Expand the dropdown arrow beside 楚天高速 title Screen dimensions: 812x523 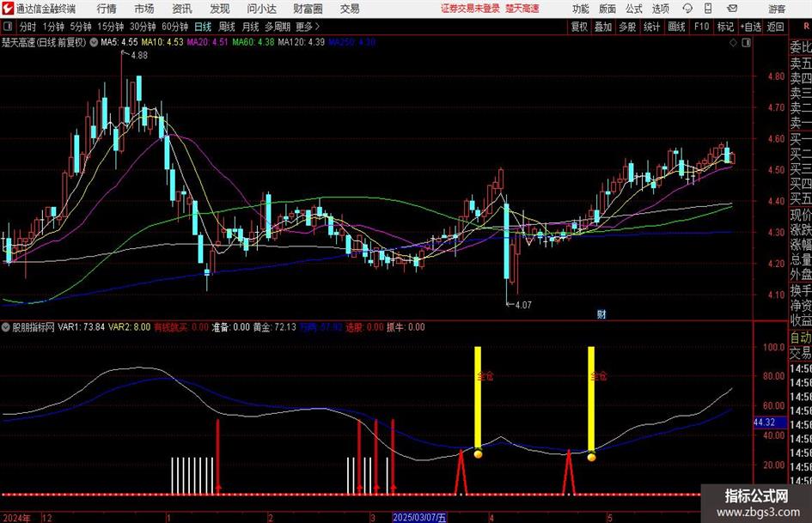(x=94, y=42)
